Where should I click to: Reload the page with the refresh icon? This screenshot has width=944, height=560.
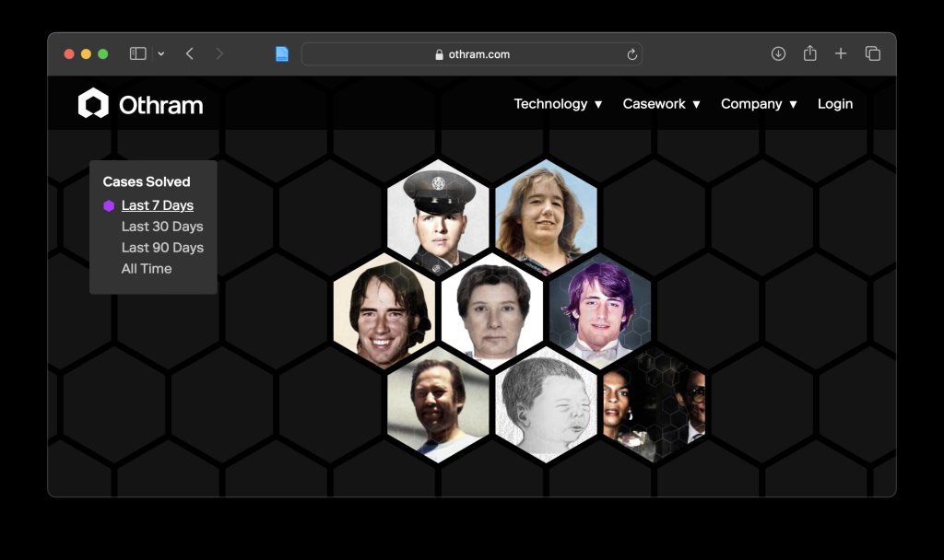631,54
